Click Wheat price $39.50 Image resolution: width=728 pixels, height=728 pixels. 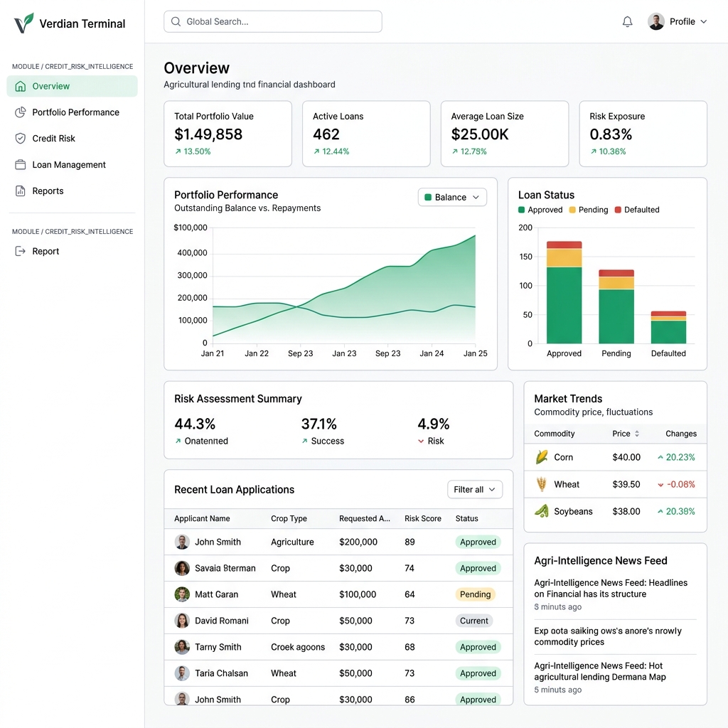(x=626, y=484)
